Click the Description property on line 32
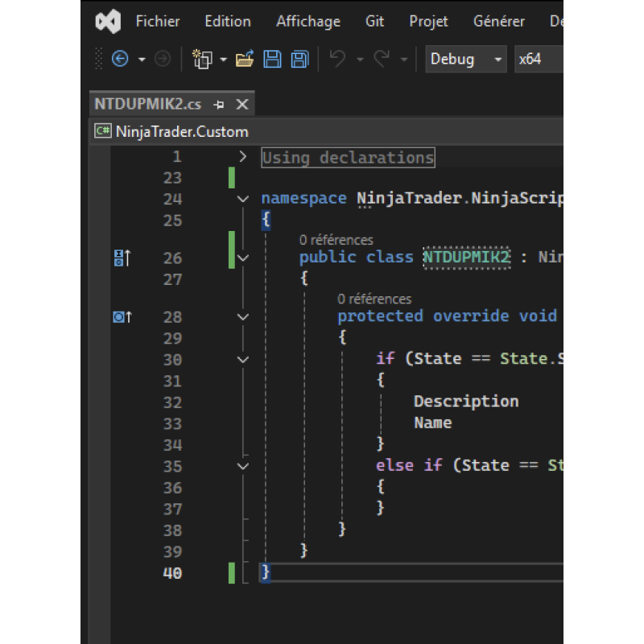 click(x=466, y=402)
